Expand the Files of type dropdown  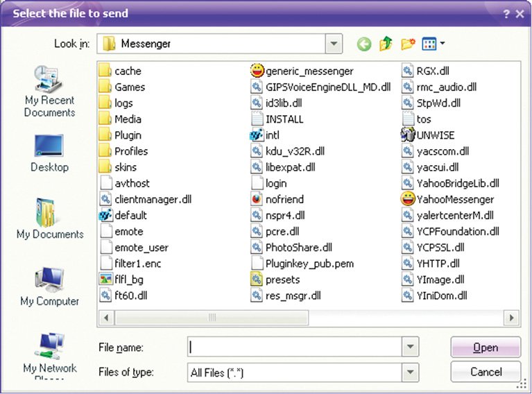click(410, 372)
